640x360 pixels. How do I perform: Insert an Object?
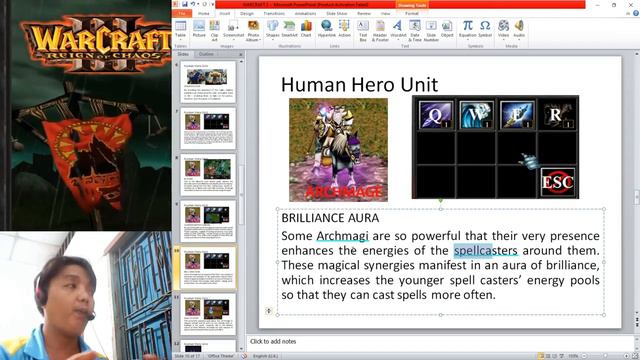tap(447, 29)
